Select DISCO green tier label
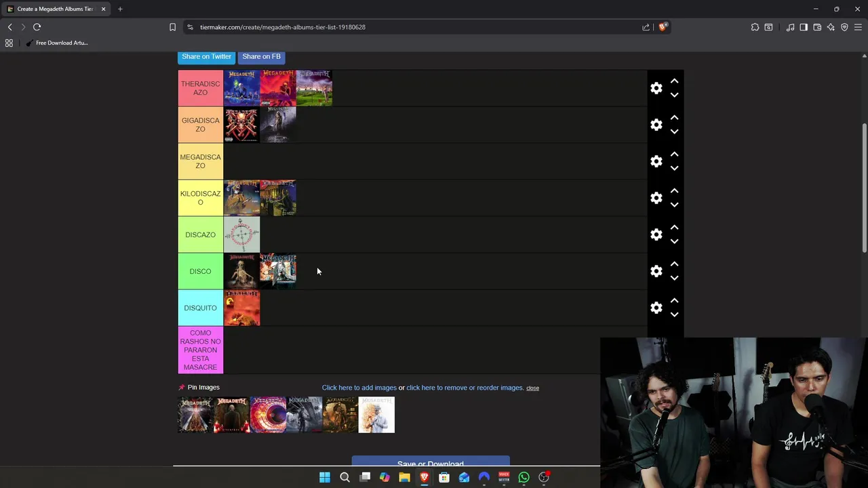The width and height of the screenshot is (868, 488). coord(201,271)
